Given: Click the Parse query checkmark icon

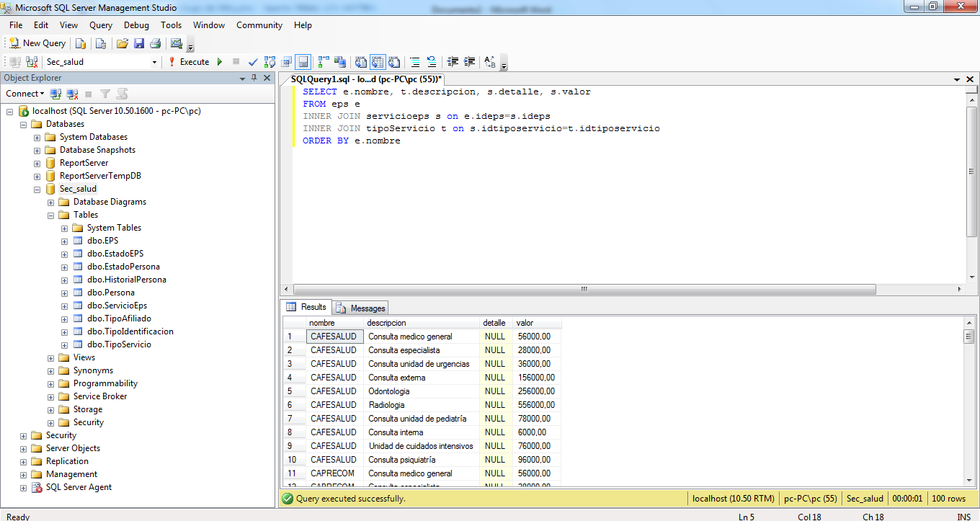Looking at the screenshot, I should tap(253, 62).
